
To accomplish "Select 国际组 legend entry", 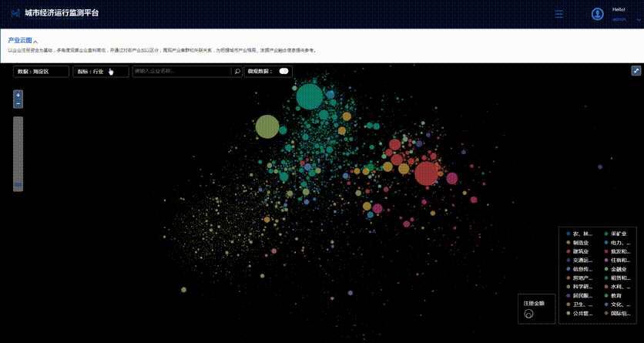I will coord(617,314).
